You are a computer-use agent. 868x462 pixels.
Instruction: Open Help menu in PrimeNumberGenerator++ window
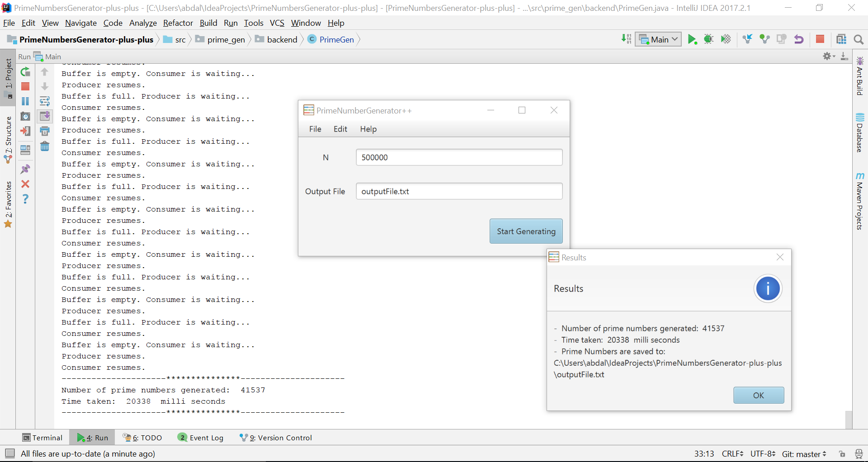(368, 129)
